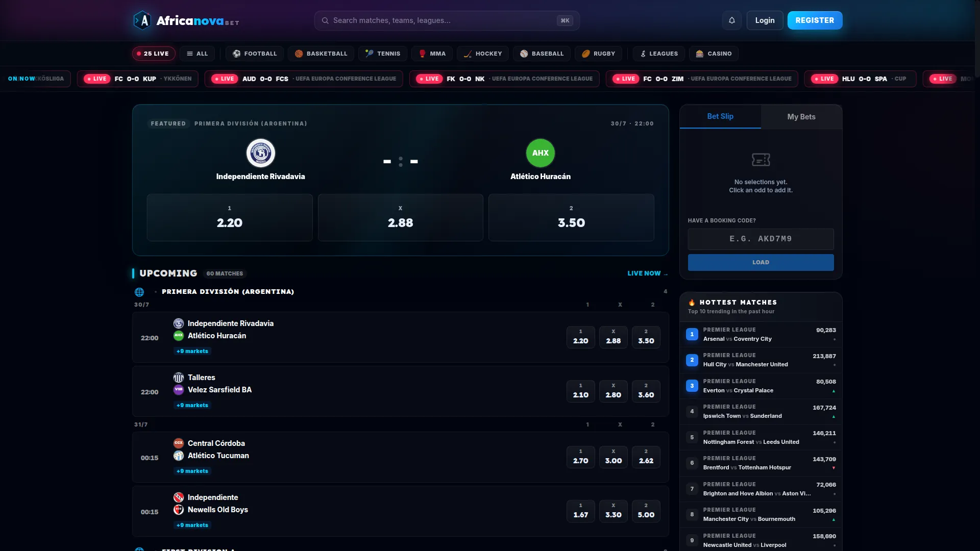Open Manchester City vs Bournemouth trending match
The image size is (980, 551).
[x=761, y=515]
